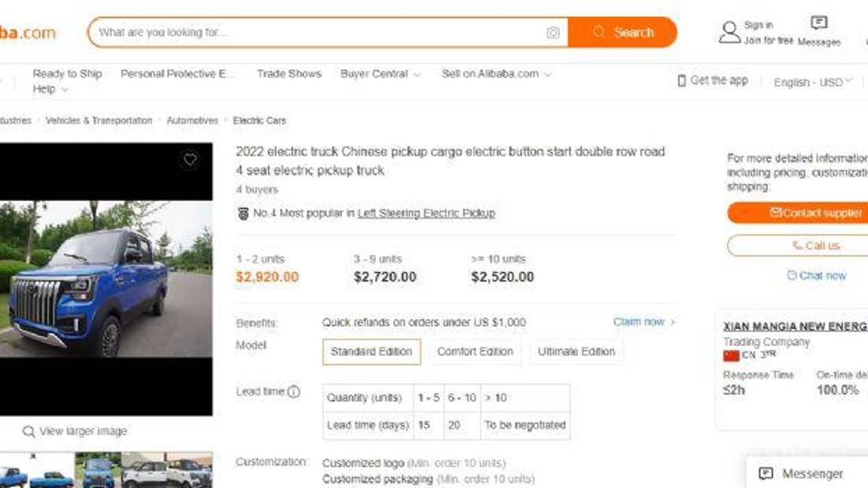
Task: Expand the Buyer Central dropdown
Action: 380,74
